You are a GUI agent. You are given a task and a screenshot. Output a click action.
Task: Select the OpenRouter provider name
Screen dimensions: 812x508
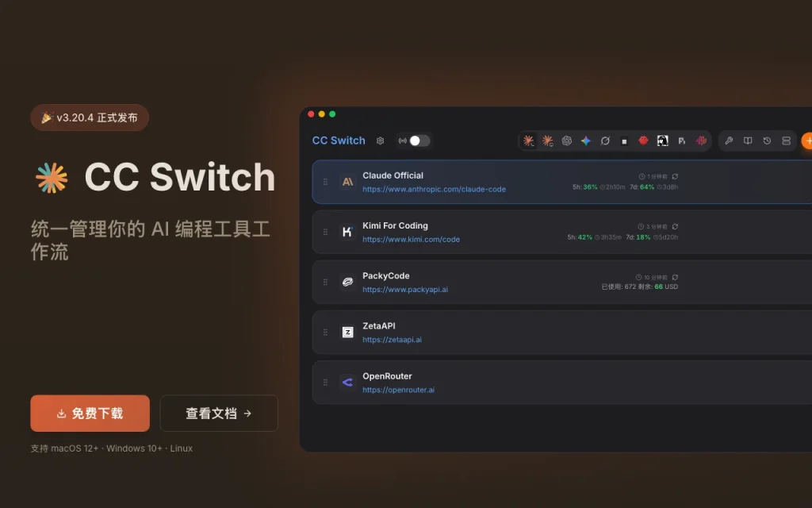click(387, 376)
